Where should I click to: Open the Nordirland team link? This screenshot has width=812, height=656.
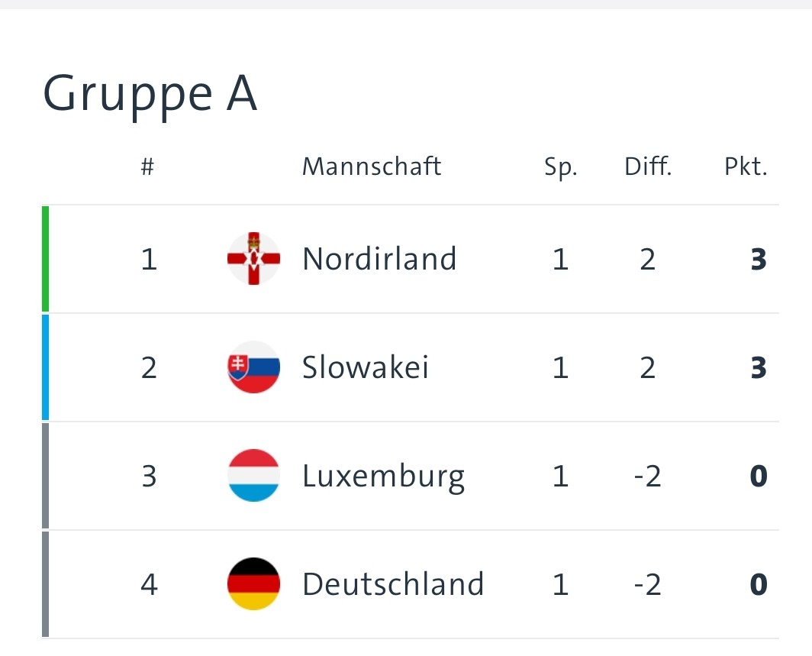coord(379,259)
